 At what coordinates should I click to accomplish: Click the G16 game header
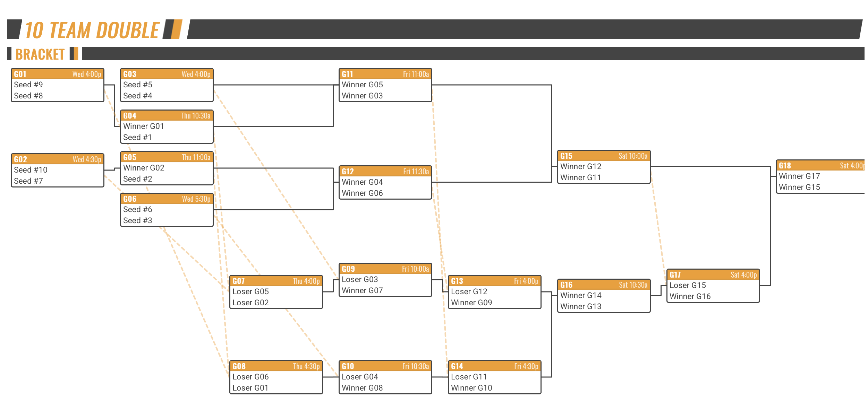tap(604, 285)
